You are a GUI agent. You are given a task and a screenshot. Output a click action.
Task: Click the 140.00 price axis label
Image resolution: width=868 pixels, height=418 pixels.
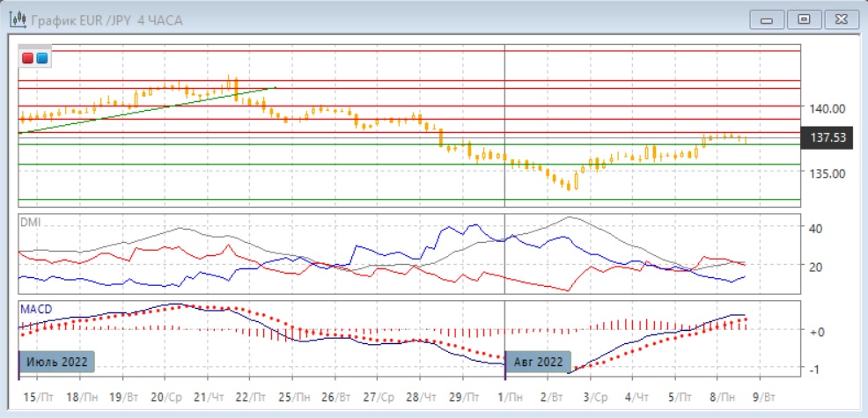coord(828,108)
